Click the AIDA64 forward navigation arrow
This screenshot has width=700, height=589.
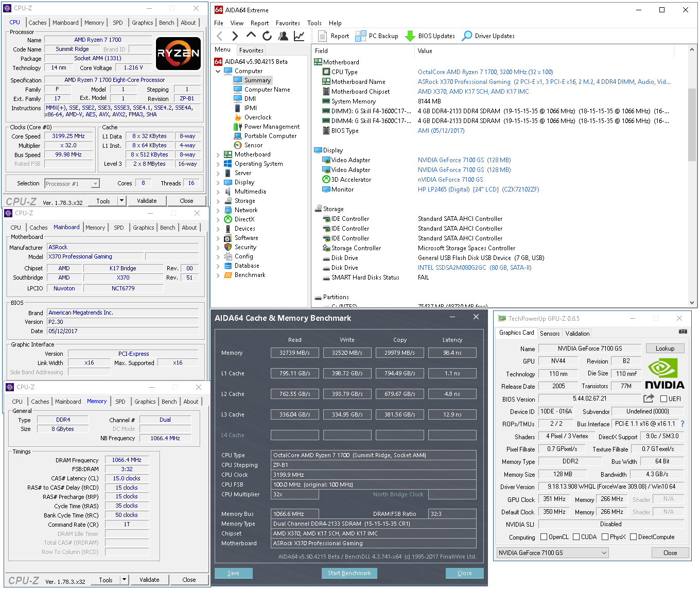click(x=235, y=36)
